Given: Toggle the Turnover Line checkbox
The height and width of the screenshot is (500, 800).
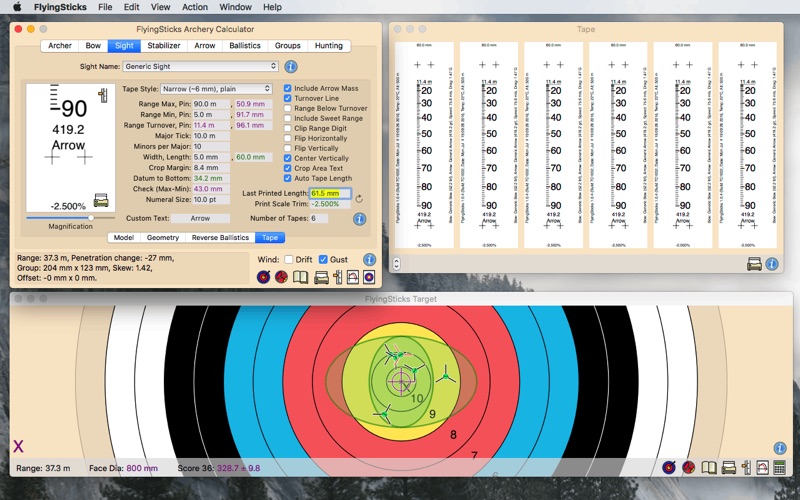Looking at the screenshot, I should click(x=288, y=98).
